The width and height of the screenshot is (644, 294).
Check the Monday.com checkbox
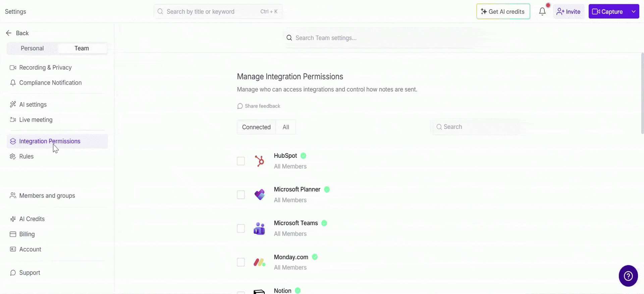(241, 262)
